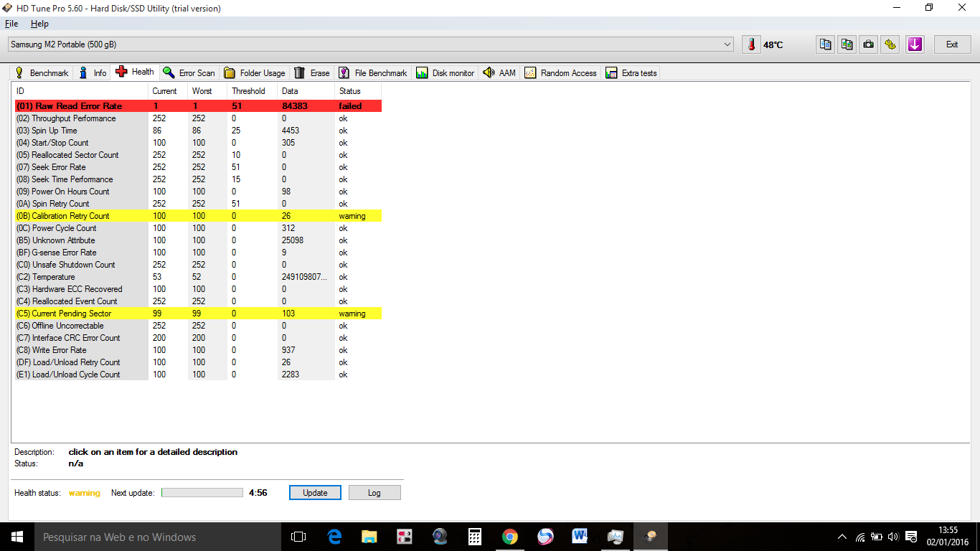Image resolution: width=980 pixels, height=551 pixels.
Task: Select the Load/Unload Cycle Count row
Action: (198, 375)
